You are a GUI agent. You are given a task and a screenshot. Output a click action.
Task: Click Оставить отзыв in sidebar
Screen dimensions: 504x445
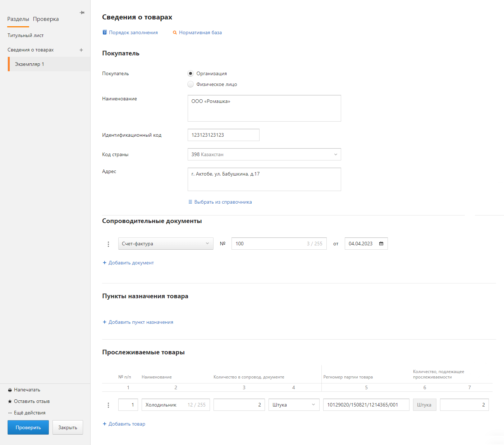32,401
